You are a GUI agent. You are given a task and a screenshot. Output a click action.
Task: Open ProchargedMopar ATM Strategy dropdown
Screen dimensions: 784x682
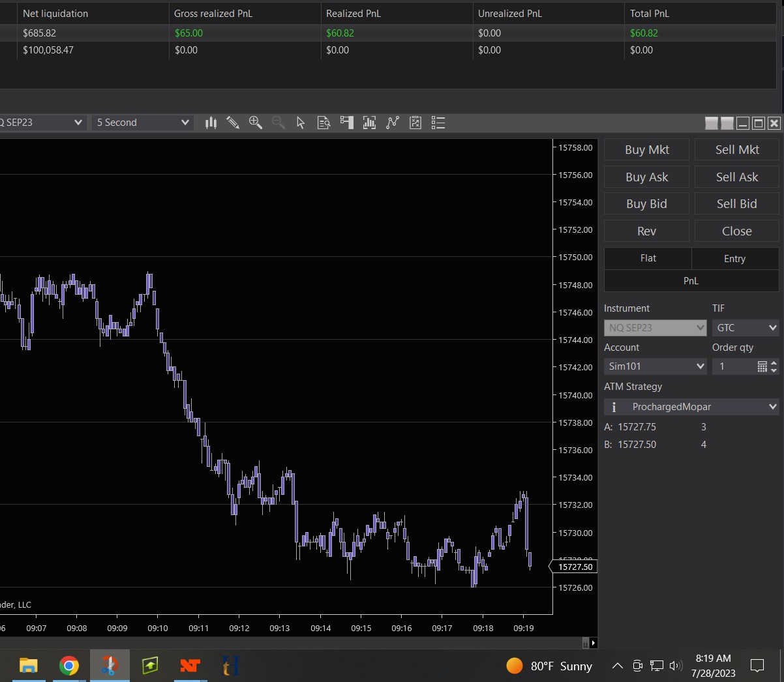pyautogui.click(x=691, y=407)
